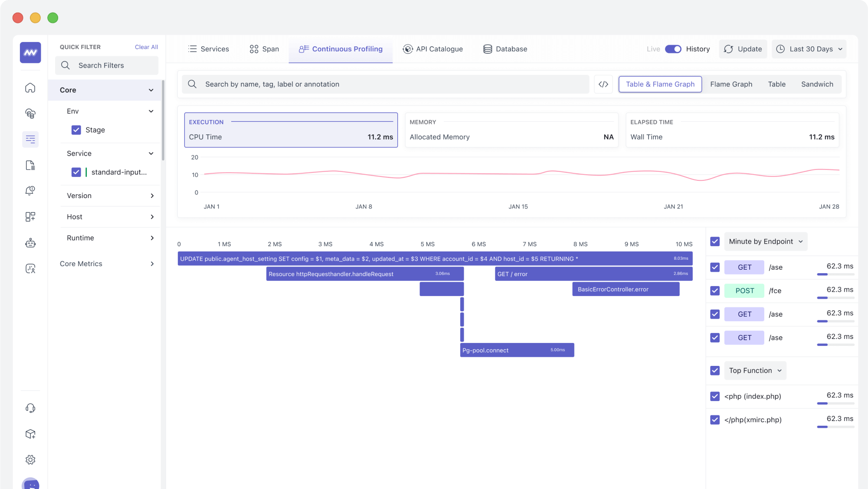This screenshot has width=868, height=489.
Task: Open the logs file icon in sidebar
Action: (30, 165)
